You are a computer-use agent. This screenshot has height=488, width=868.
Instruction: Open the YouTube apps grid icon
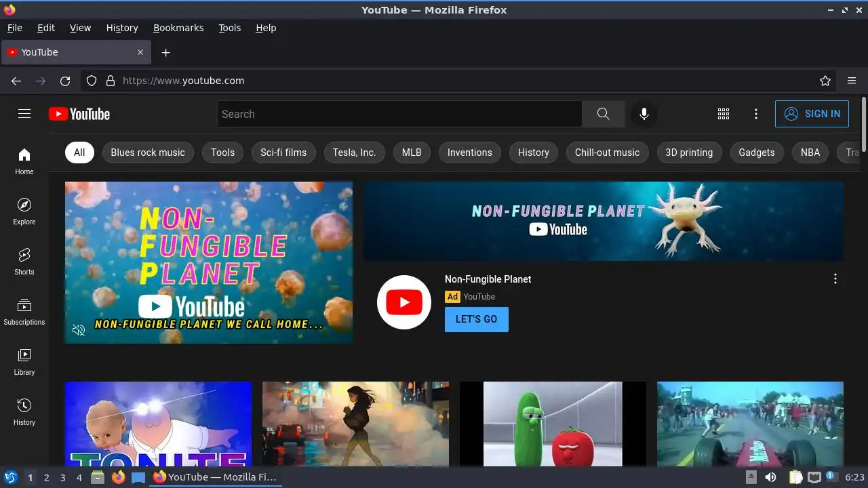[724, 114]
